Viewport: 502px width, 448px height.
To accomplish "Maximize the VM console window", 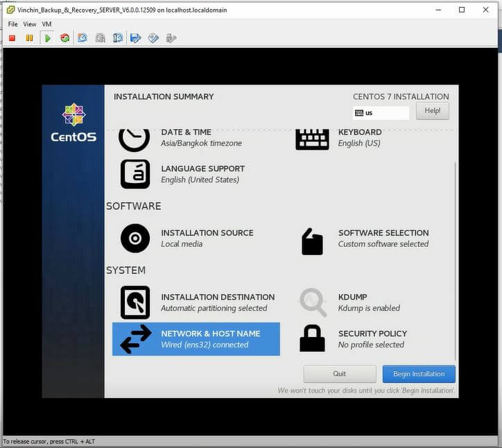I will click(x=462, y=10).
